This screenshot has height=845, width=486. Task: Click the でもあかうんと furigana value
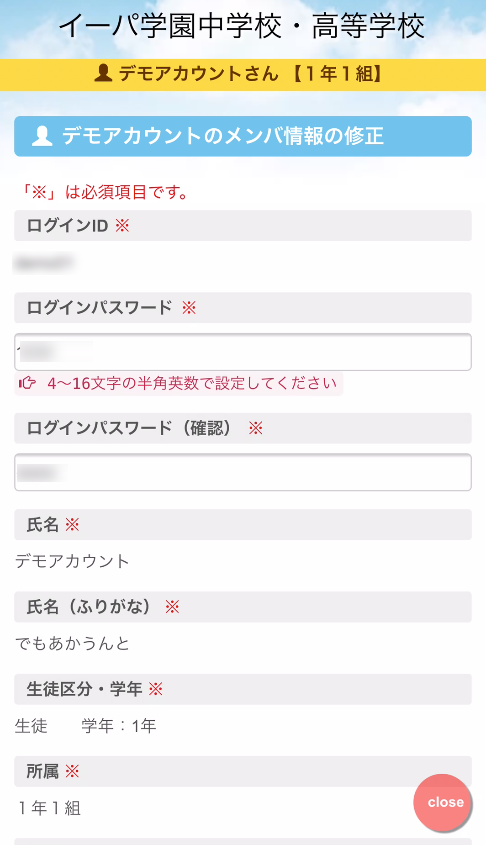(x=72, y=643)
